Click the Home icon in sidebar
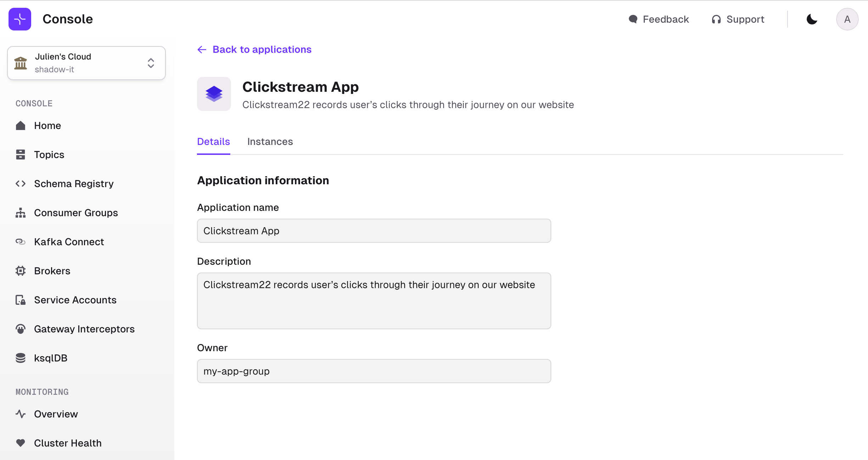The image size is (868, 460). pyautogui.click(x=21, y=125)
